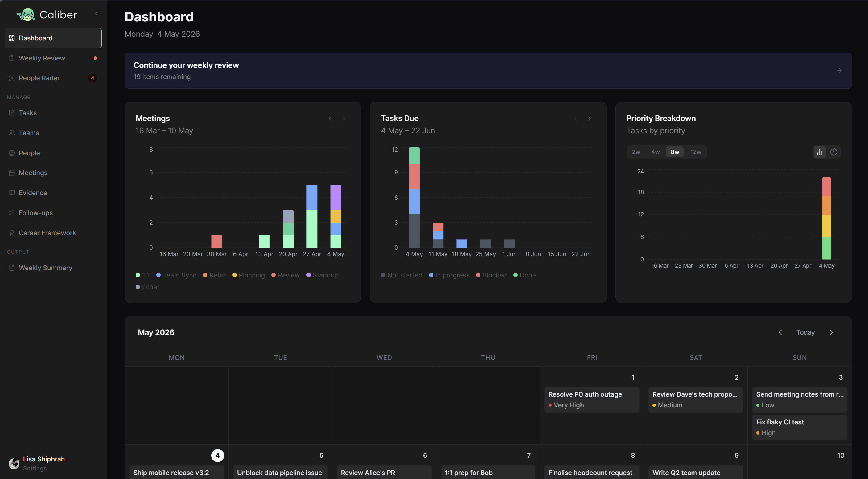Toggle the 1:1 legend in Meetings chart
Viewport: 868px width, 479px height.
coord(143,275)
